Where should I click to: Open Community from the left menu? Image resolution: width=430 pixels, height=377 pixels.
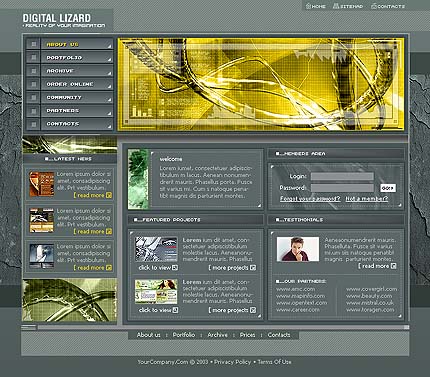click(77, 97)
